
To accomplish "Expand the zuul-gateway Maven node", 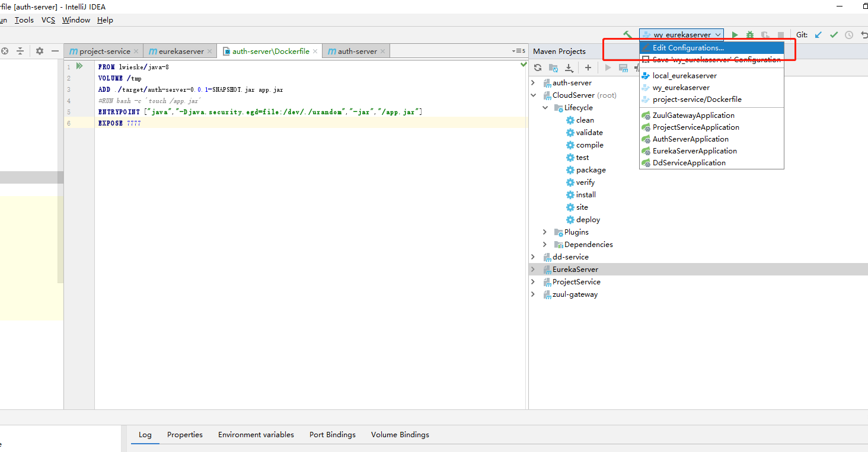I will [x=532, y=294].
